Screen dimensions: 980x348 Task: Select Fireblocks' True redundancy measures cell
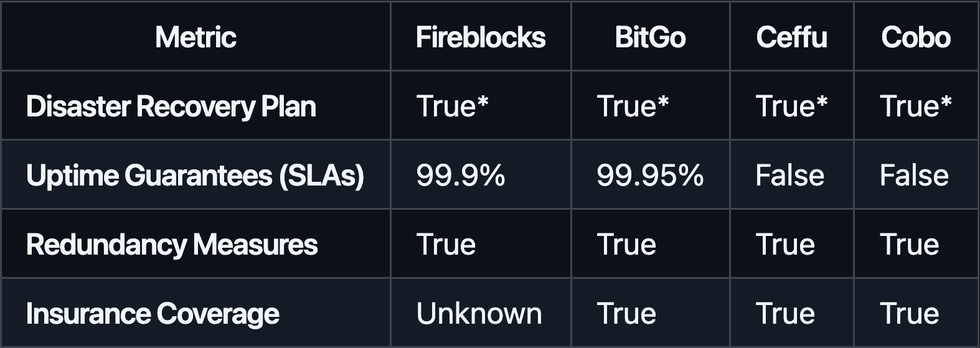pyautogui.click(x=446, y=245)
